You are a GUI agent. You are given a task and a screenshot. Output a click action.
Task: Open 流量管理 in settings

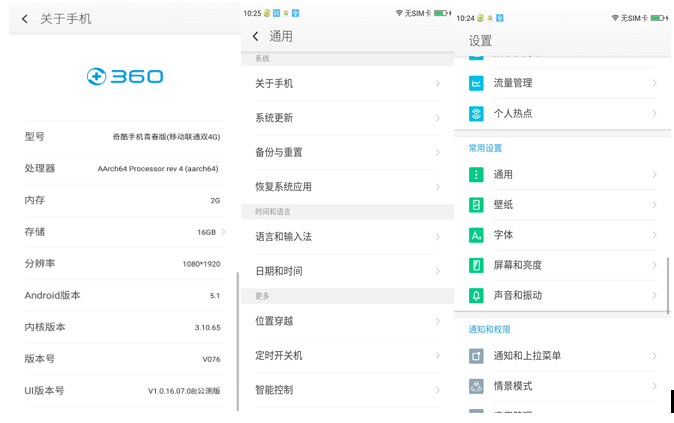pos(513,83)
